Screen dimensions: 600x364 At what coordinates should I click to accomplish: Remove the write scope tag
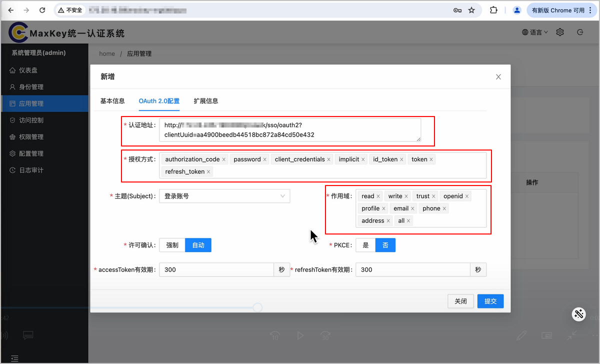coord(406,196)
